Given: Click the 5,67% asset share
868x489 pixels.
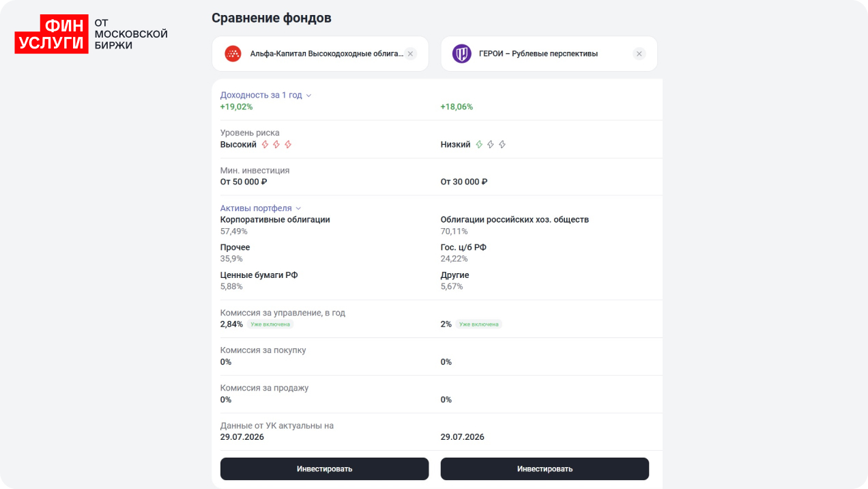Looking at the screenshot, I should tap(452, 287).
